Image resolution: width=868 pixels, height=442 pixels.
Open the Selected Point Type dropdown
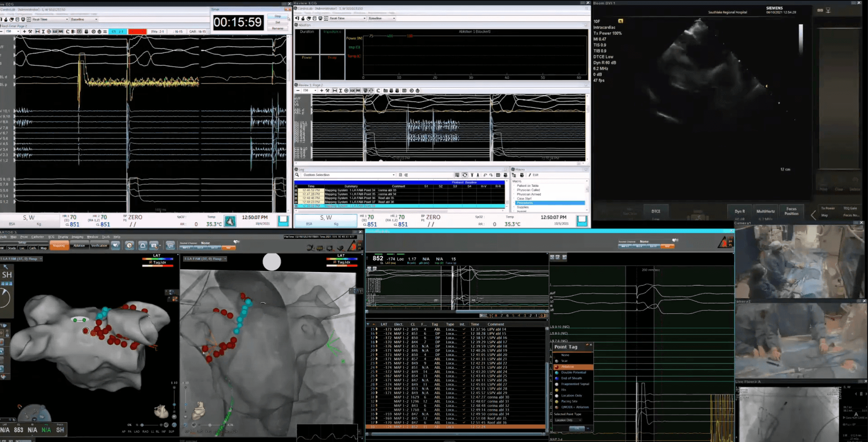568,420
